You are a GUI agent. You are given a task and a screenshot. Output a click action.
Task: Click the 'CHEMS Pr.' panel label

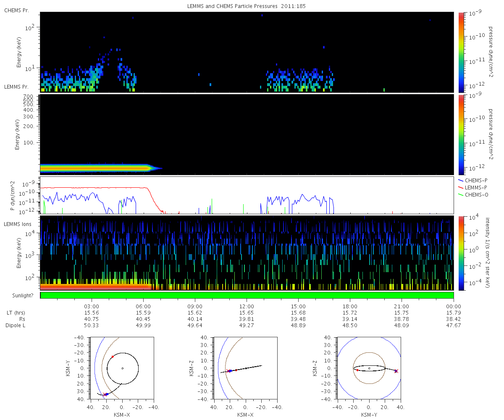click(16, 10)
